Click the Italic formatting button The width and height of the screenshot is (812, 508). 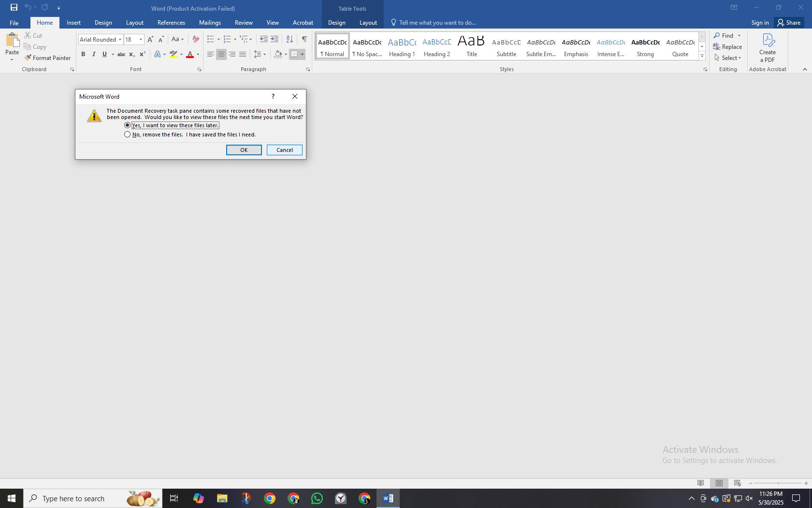coord(94,54)
